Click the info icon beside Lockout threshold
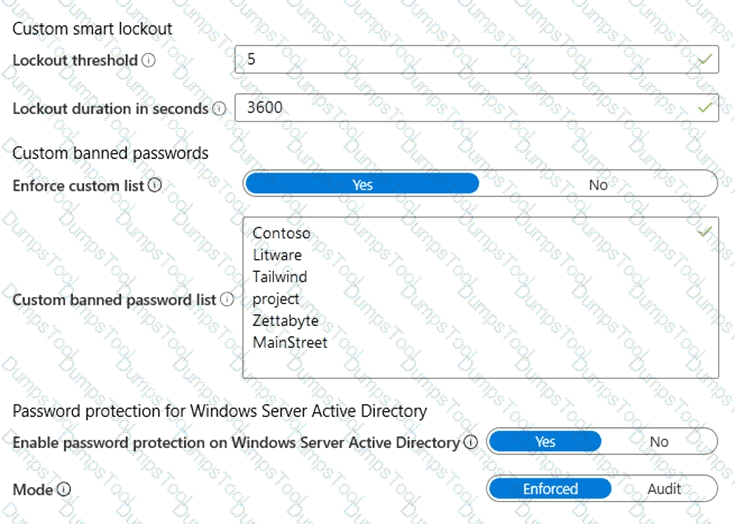 tap(149, 60)
